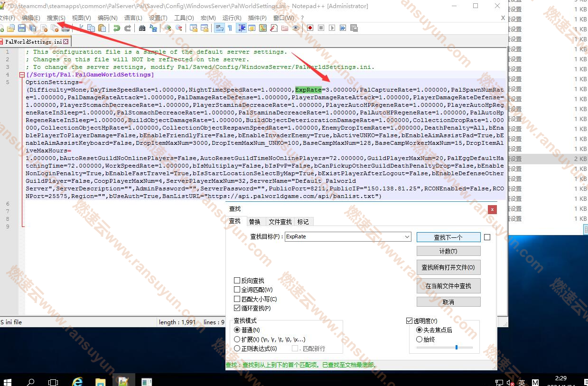Click the highlighted ExpRate text in editor

[308, 90]
